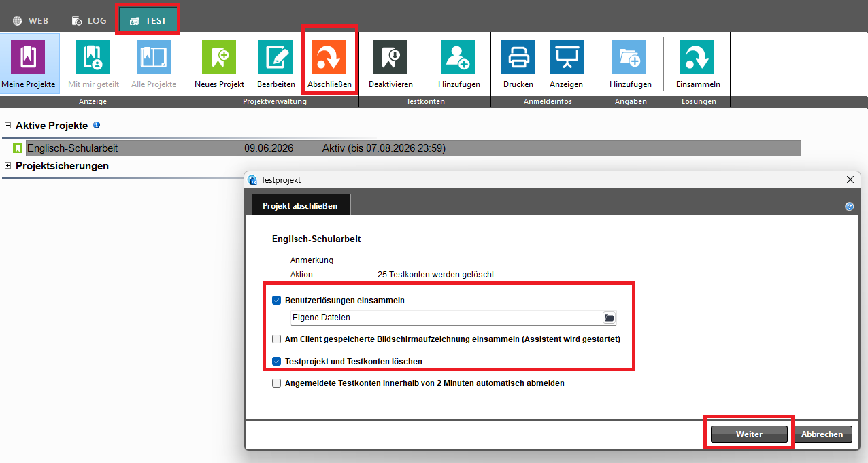The image size is (868, 463).
Task: Toggle Testprojekt und Testkonten löschen checkbox
Action: [x=276, y=361]
